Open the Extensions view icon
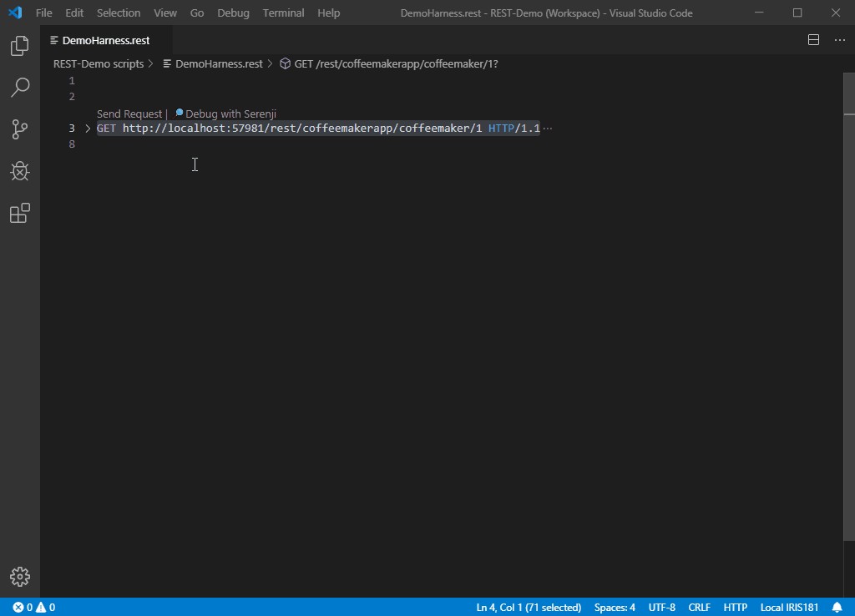Viewport: 855px width, 616px height. (x=19, y=214)
